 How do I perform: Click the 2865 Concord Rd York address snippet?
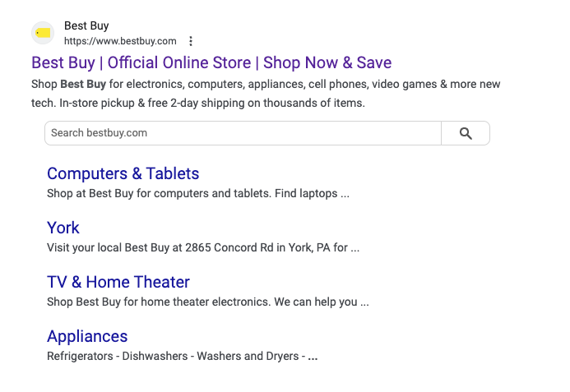(x=203, y=247)
